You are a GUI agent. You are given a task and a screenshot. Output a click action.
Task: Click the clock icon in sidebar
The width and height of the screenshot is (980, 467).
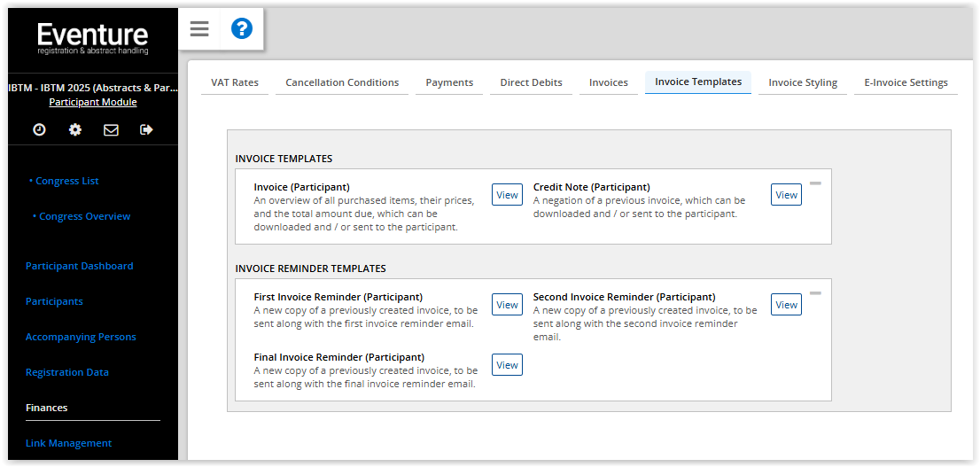point(39,129)
